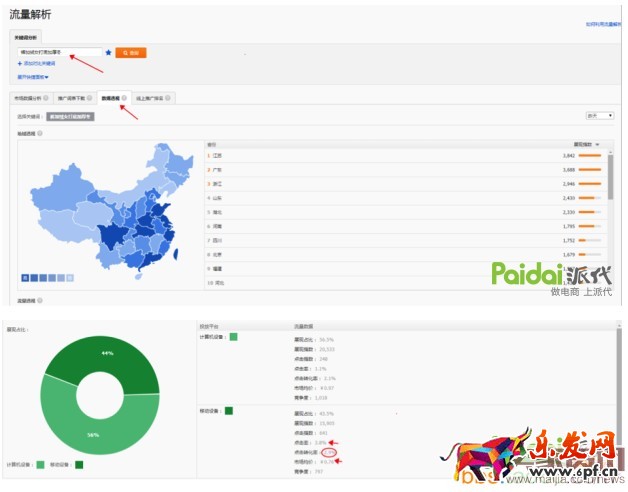The height and width of the screenshot is (492, 628).
Task: Click sort arrow on 展现指数 column header
Action: click(598, 145)
